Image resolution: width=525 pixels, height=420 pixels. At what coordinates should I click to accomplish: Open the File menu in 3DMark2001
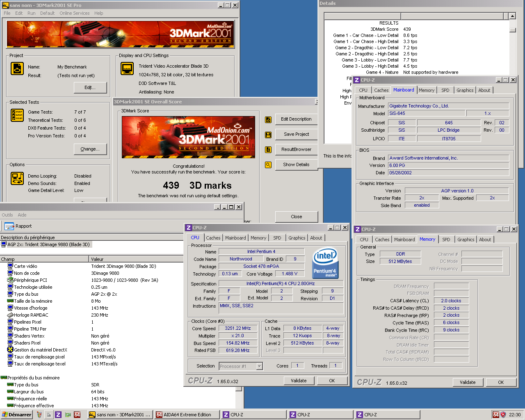[7, 13]
